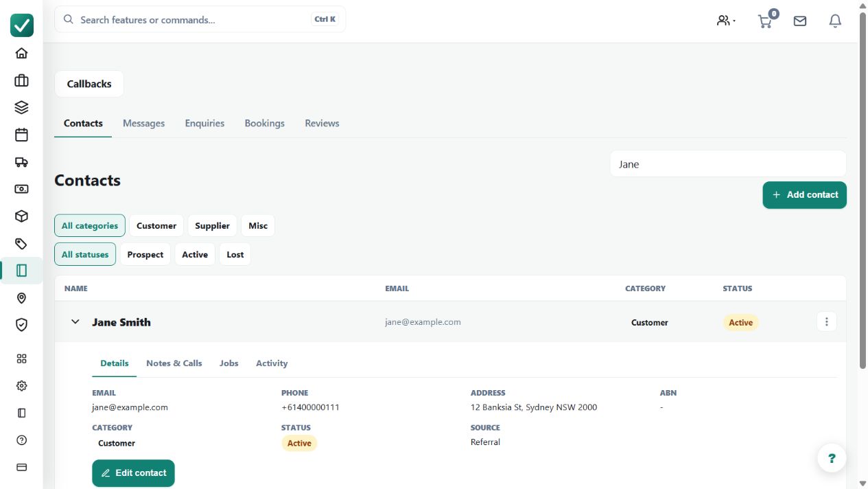Open the stacked layers sidebar icon
Screen dimensions: 868x489
[x=21, y=107]
